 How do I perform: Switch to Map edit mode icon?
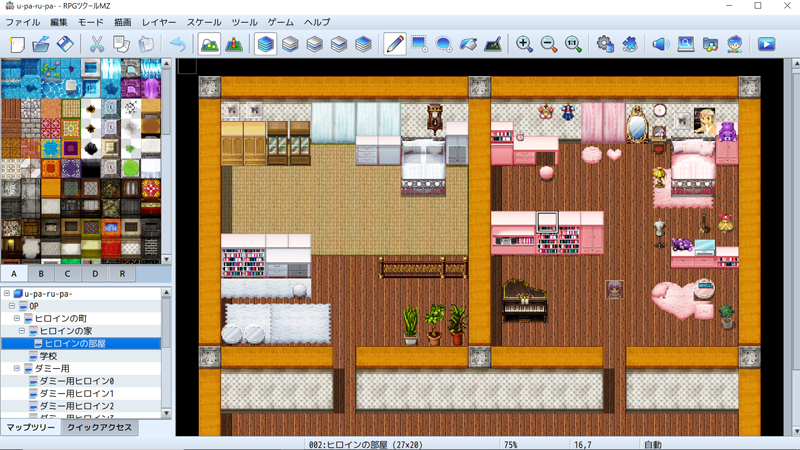pyautogui.click(x=209, y=44)
